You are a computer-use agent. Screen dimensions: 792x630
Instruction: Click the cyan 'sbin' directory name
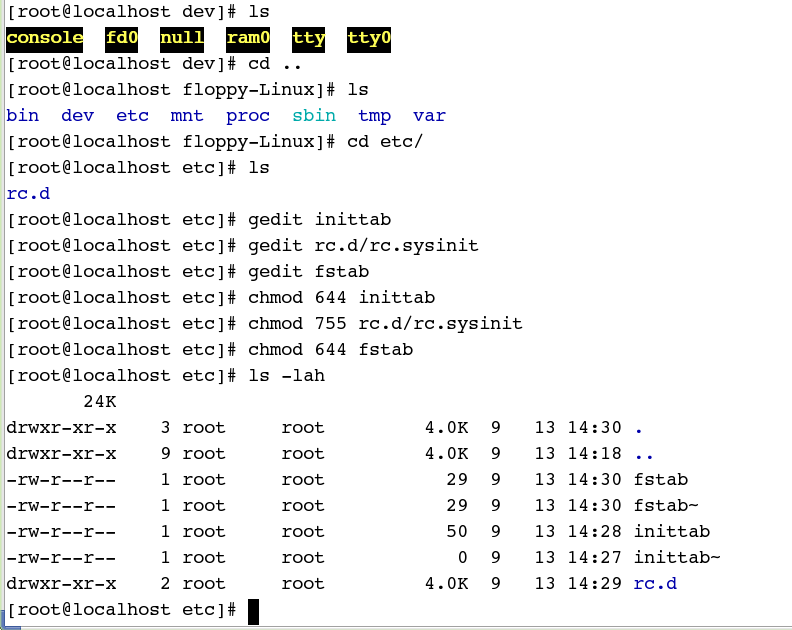click(x=314, y=116)
